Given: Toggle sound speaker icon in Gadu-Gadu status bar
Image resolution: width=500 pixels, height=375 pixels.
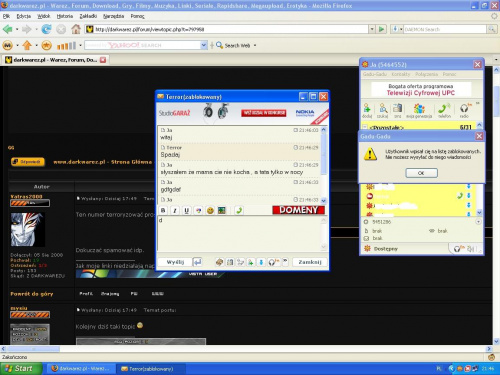Looking at the screenshot, I should [470, 249].
